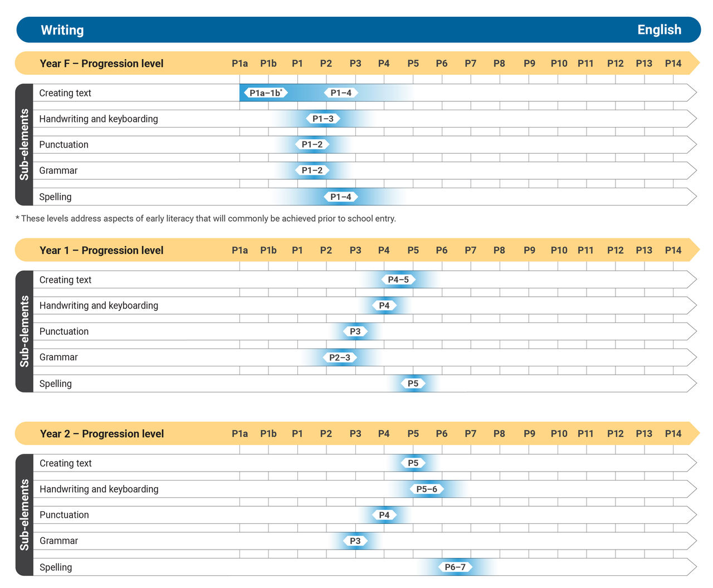The height and width of the screenshot is (588, 713).
Task: Click "P10" in the Year 1 header row
Action: click(x=559, y=251)
